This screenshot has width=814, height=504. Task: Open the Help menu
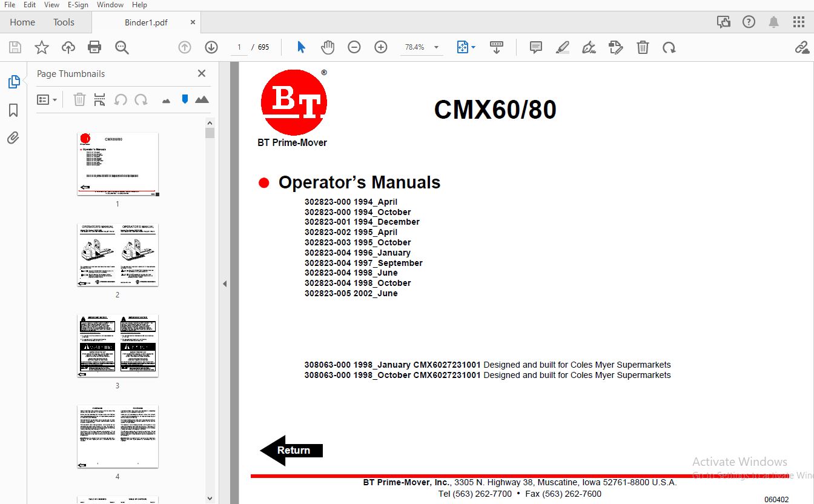[139, 5]
